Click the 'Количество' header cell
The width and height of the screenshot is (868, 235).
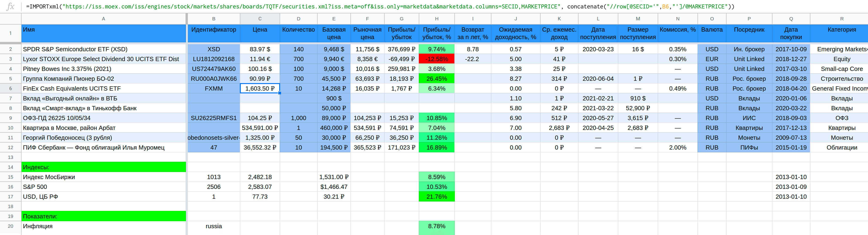[x=299, y=33]
